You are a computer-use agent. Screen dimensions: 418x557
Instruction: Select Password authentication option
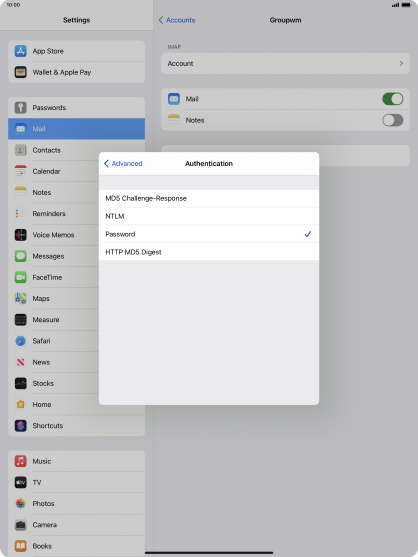(x=209, y=234)
